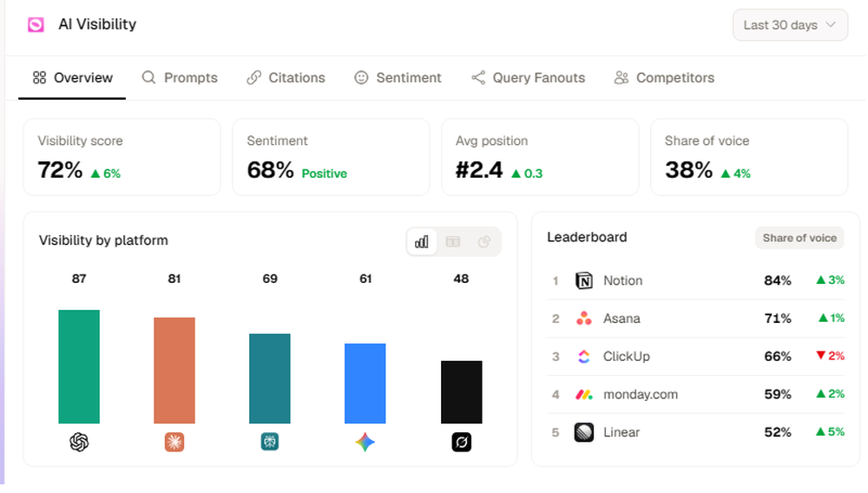Viewport: 868px width, 493px height.
Task: Click the black platform icon under 48 bar
Action: click(461, 442)
